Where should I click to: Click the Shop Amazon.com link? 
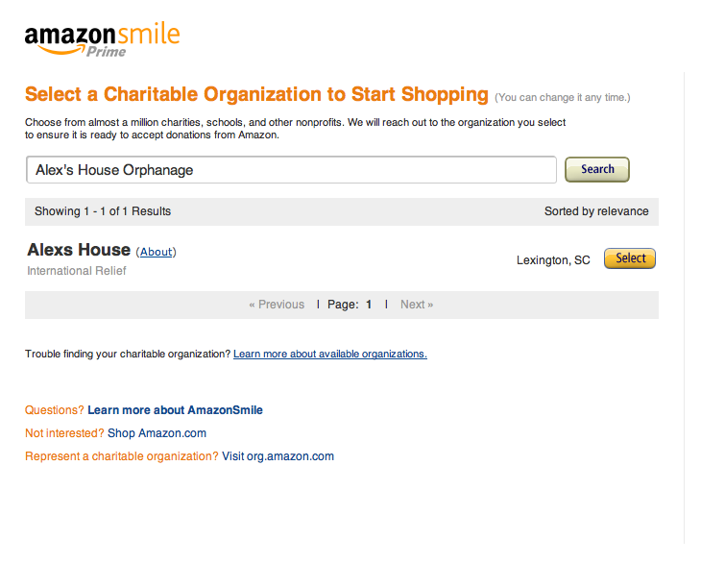pyautogui.click(x=157, y=433)
